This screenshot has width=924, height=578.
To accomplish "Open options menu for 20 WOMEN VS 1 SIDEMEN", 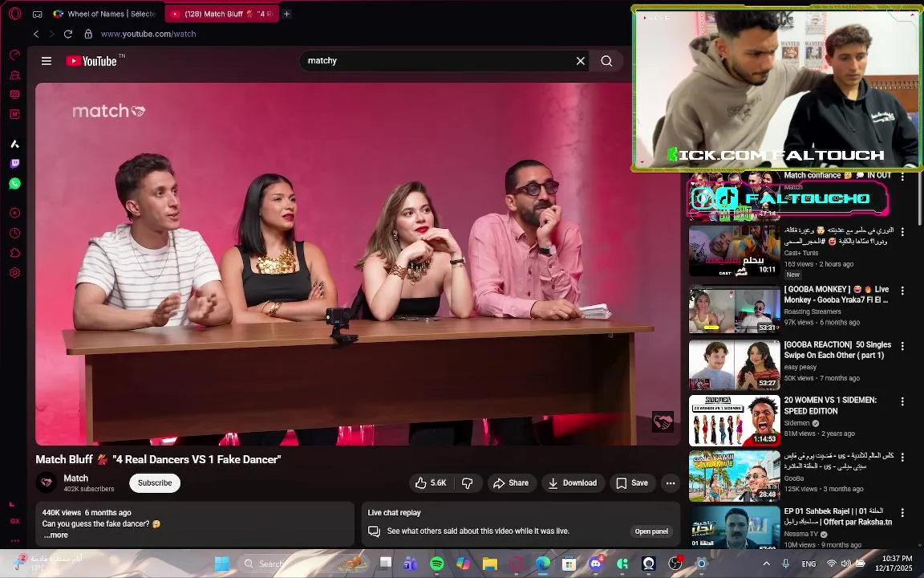I will coord(902,401).
